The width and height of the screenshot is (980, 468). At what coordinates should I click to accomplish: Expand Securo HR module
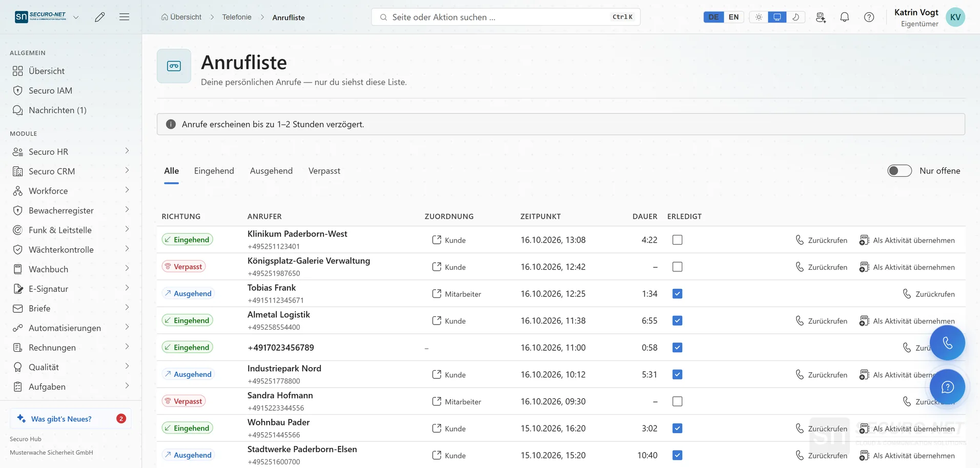coord(127,151)
